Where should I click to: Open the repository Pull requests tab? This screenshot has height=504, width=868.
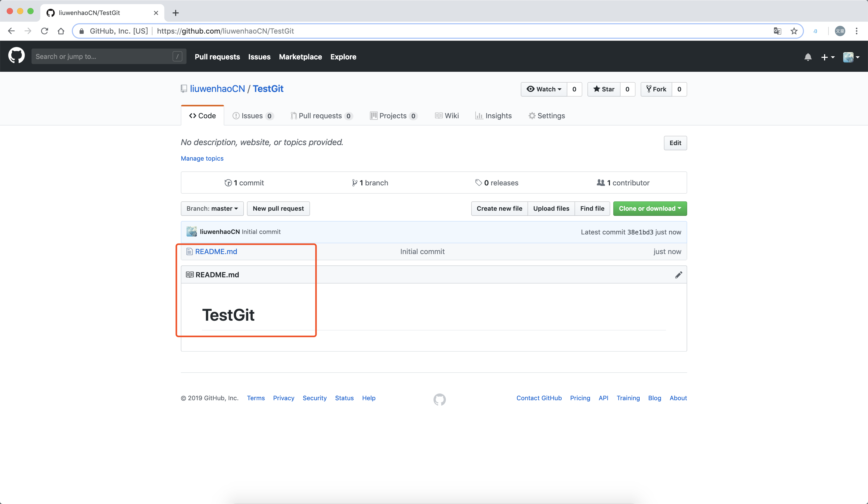click(x=322, y=116)
